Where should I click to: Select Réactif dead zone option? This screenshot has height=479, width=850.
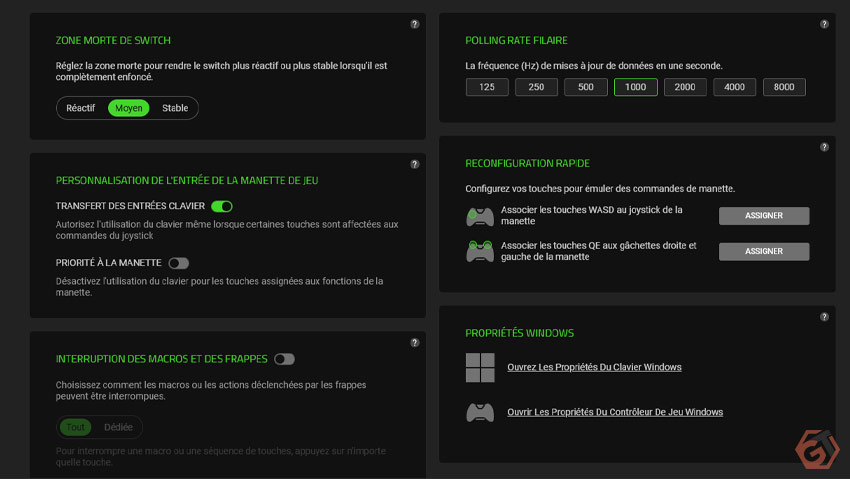click(x=80, y=108)
